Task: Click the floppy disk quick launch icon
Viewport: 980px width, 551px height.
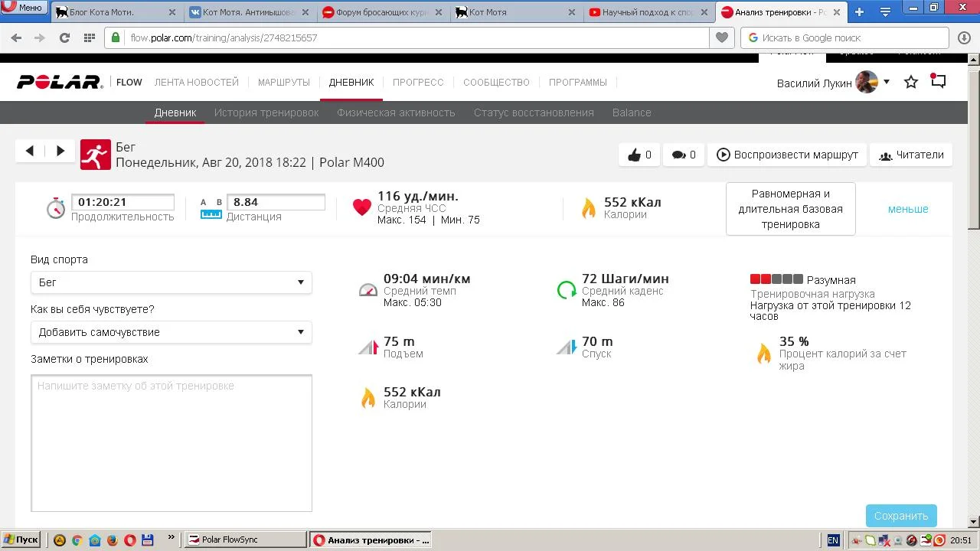Action: pos(148,540)
